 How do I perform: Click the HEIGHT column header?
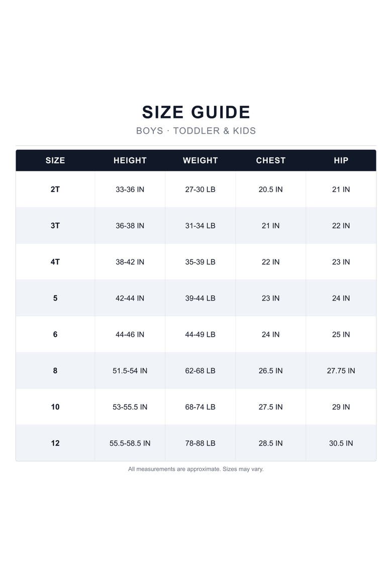(130, 160)
